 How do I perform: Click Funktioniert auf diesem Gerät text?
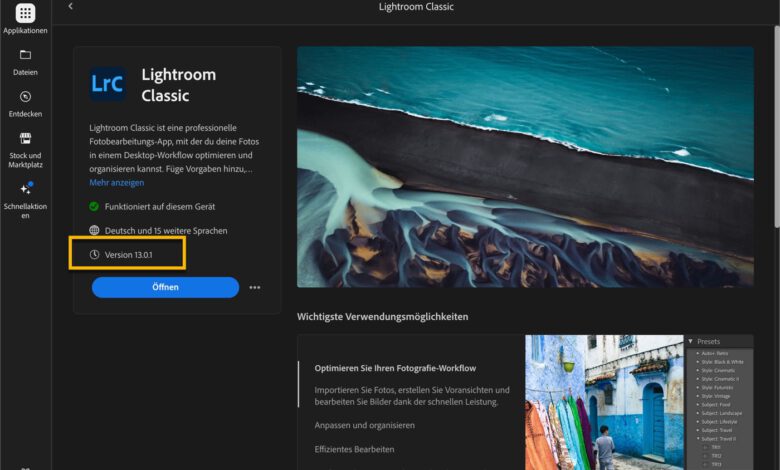coord(160,206)
